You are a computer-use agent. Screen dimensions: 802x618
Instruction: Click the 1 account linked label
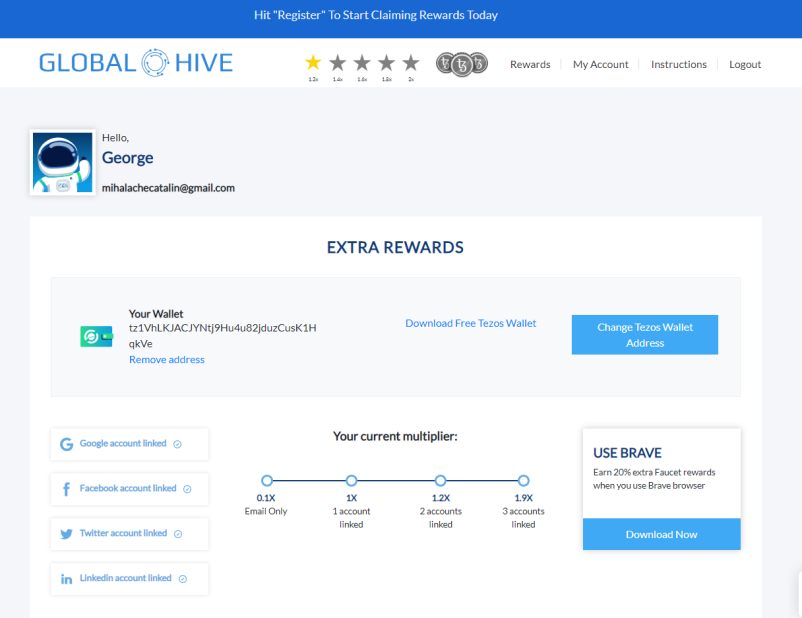[x=351, y=518]
